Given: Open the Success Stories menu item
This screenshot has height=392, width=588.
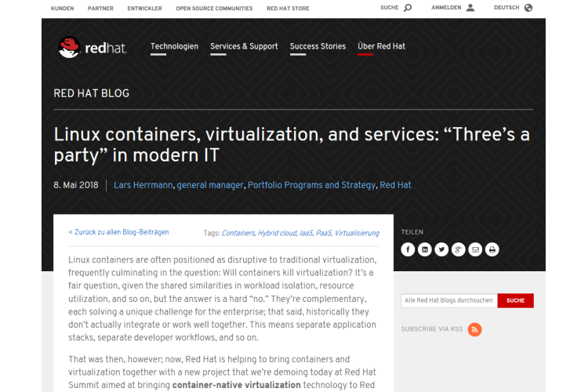Looking at the screenshot, I should 318,46.
